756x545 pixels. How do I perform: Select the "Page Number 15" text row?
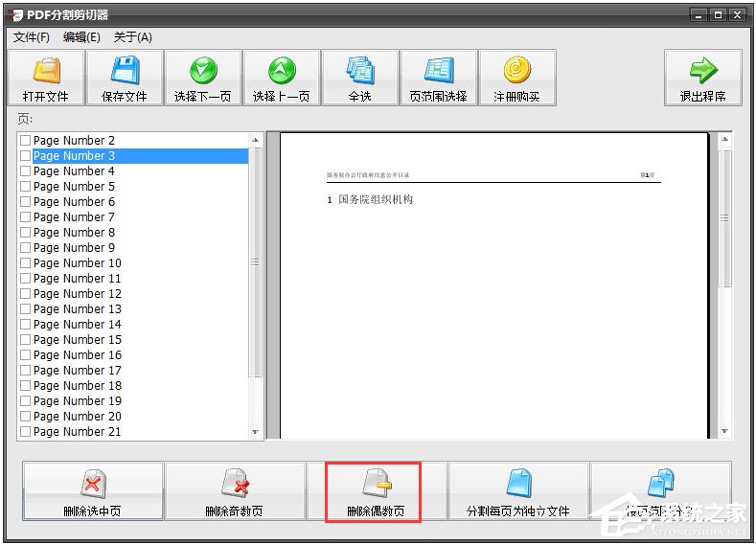(78, 340)
